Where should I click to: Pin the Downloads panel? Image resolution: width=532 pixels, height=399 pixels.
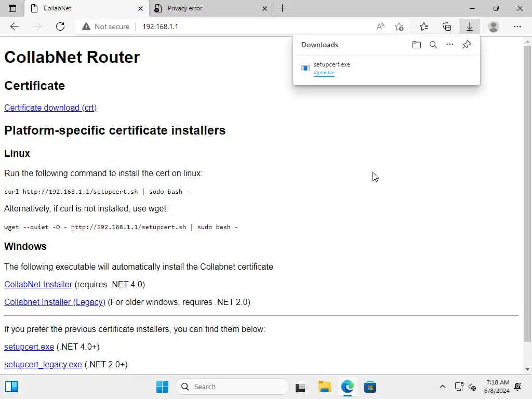467,45
